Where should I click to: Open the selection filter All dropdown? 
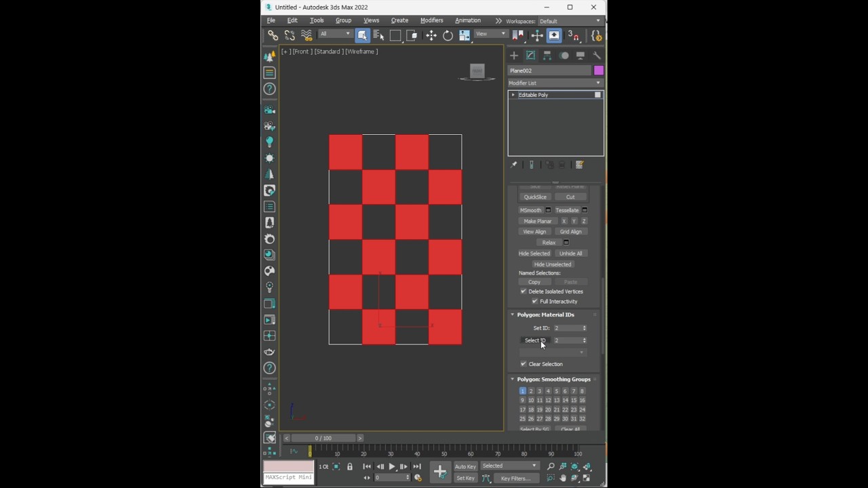(x=336, y=34)
